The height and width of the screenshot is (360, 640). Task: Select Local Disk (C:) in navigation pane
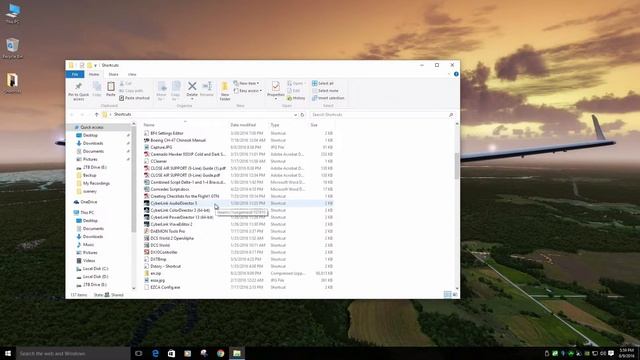tap(95, 269)
